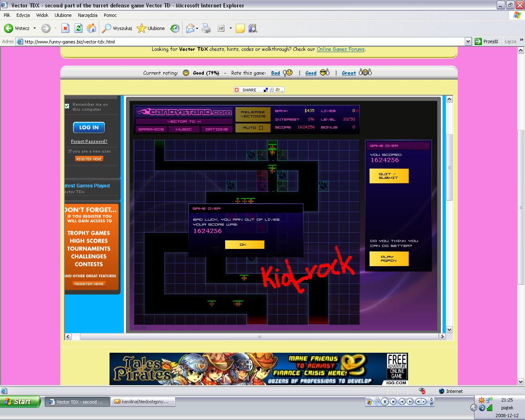Expand the address bar dropdown
The image size is (525, 420).
(468, 41)
